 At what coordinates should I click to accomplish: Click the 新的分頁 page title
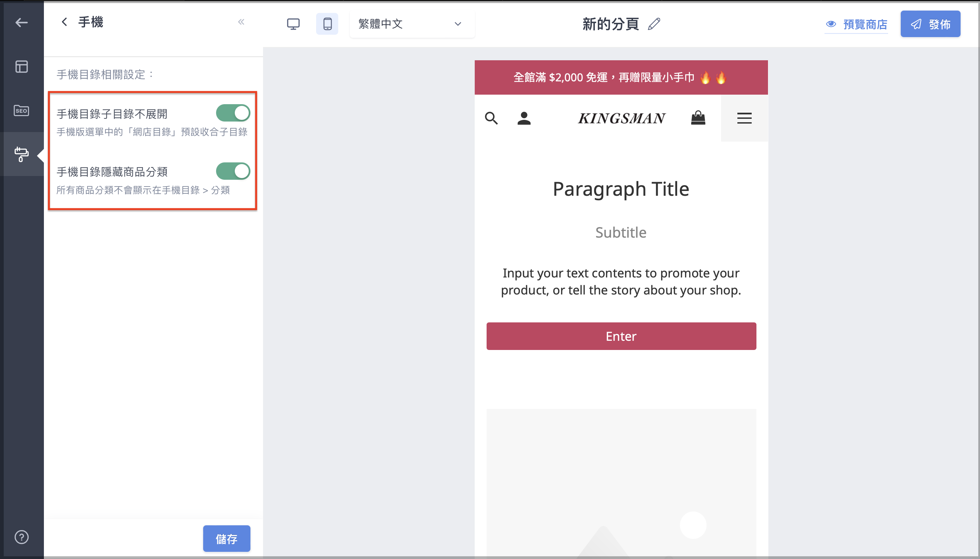click(610, 24)
